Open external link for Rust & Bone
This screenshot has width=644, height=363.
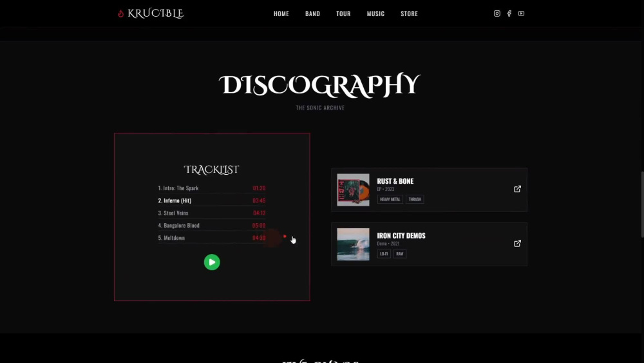[x=518, y=189]
